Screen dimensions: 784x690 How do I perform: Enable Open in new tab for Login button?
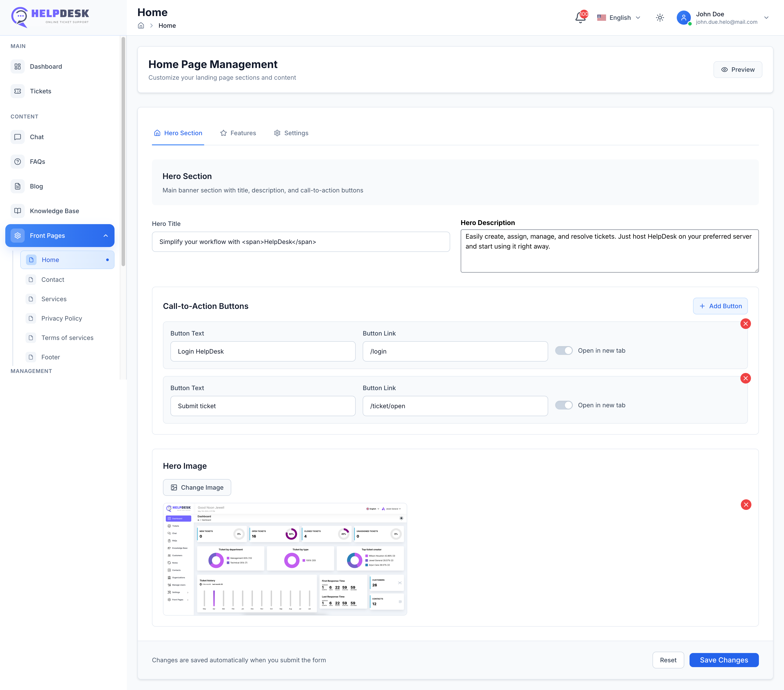pyautogui.click(x=564, y=350)
